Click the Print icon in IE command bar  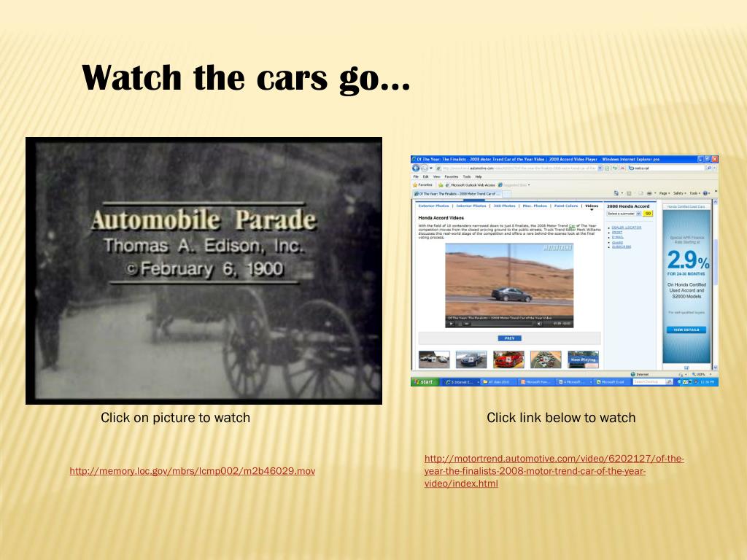(x=649, y=193)
